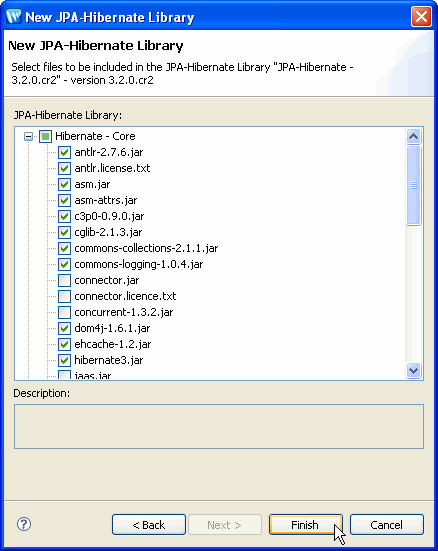Select cglib-2.1.3.jar file name
This screenshot has width=438, height=551.
[108, 232]
